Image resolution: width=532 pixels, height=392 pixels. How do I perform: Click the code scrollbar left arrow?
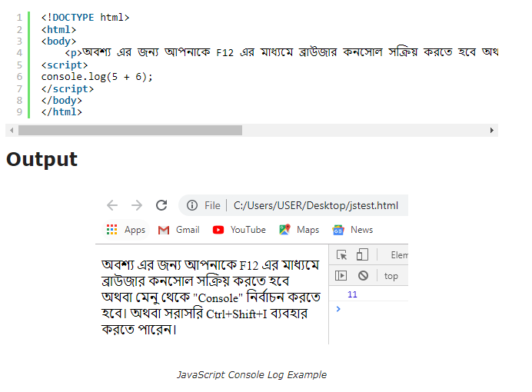tap(10, 131)
